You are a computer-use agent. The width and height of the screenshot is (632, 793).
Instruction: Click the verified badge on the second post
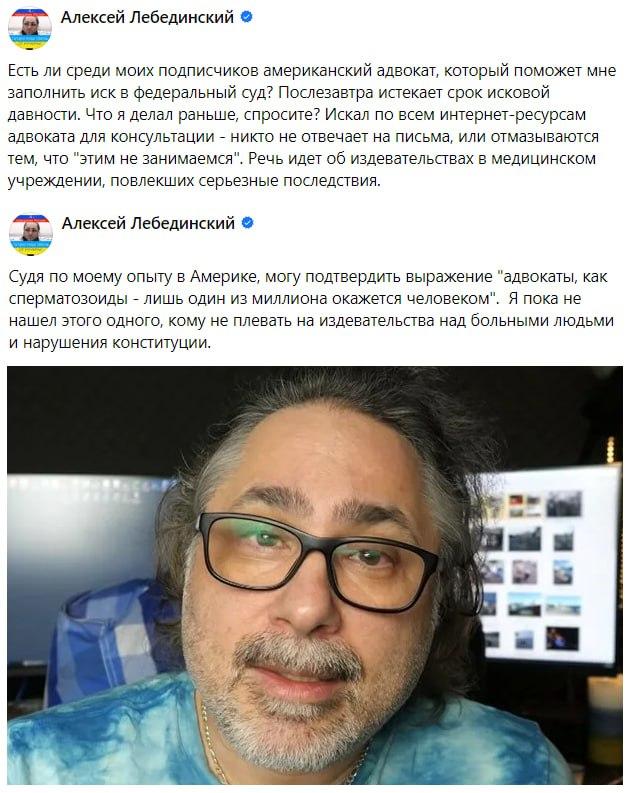click(x=247, y=223)
